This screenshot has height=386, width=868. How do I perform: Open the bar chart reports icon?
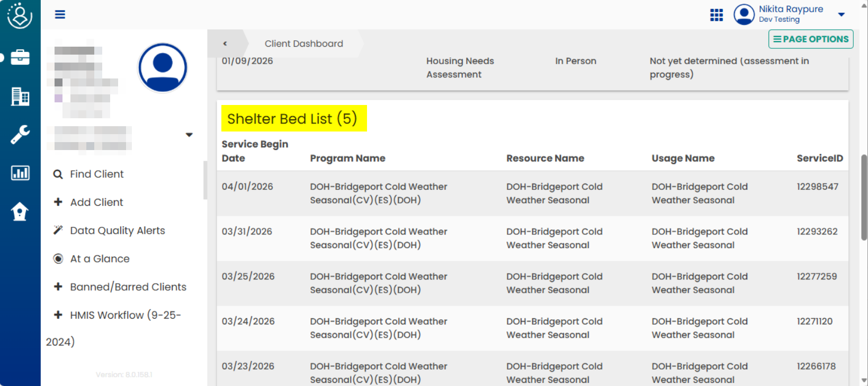[x=20, y=173]
